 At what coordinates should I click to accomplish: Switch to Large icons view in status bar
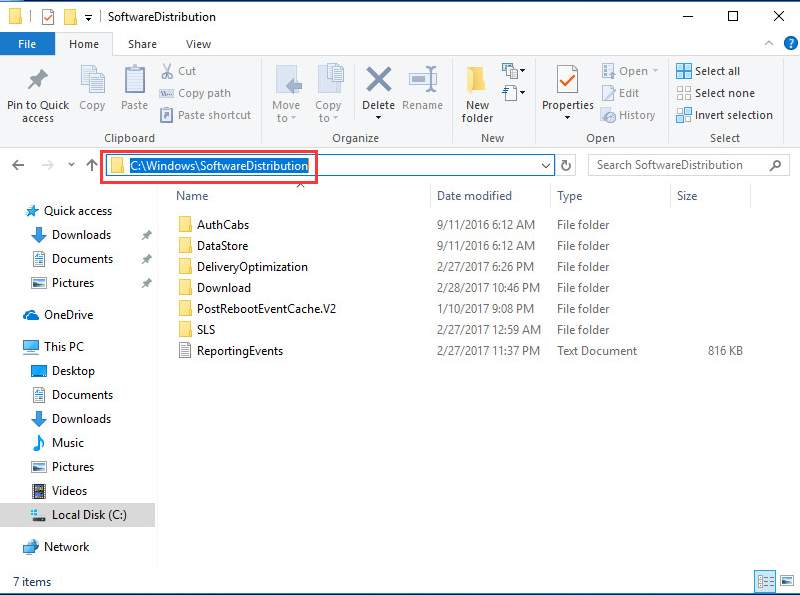[787, 581]
